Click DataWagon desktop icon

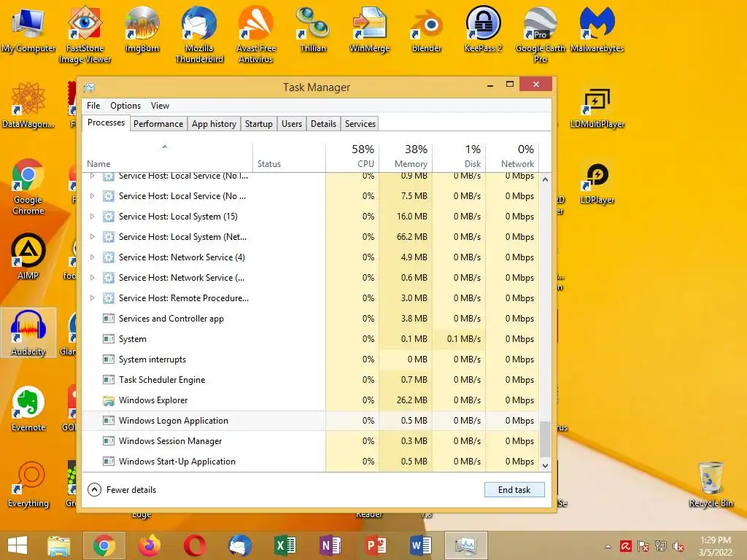28,106
